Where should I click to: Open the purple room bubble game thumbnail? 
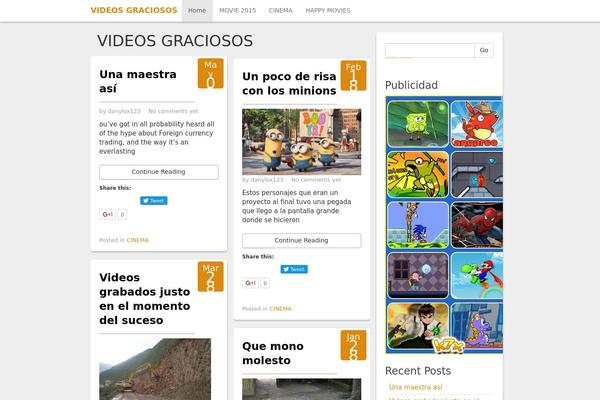click(x=417, y=276)
